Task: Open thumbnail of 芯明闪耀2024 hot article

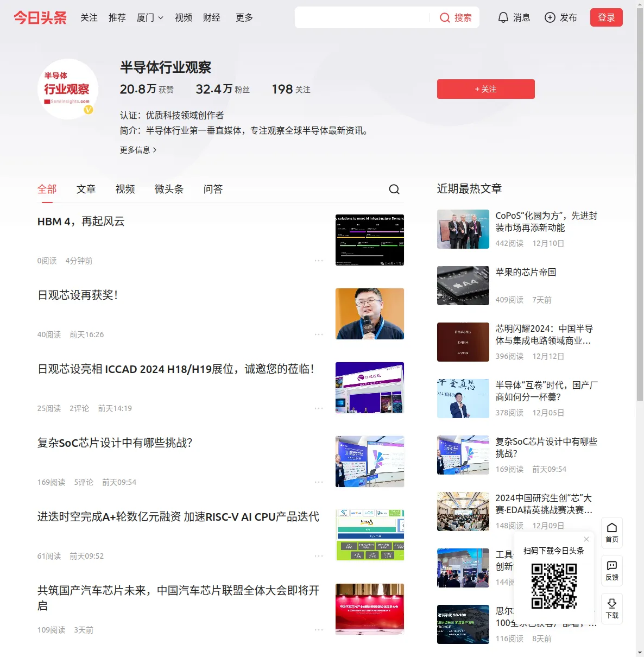Action: click(x=463, y=342)
